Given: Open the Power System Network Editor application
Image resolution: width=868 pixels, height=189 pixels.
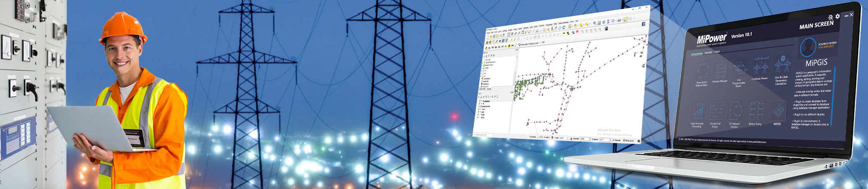Looking at the screenshot, I should click(703, 73).
